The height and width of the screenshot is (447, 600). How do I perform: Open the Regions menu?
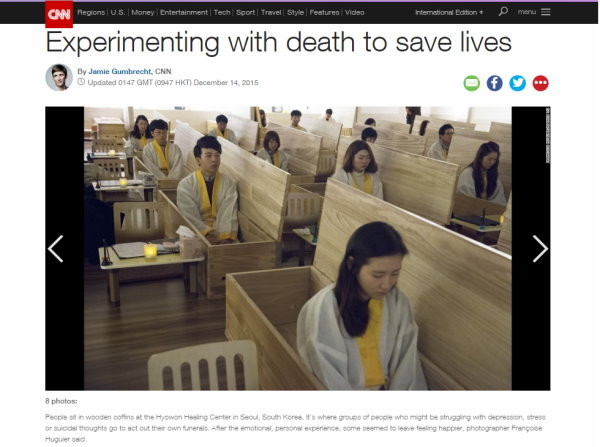91,12
